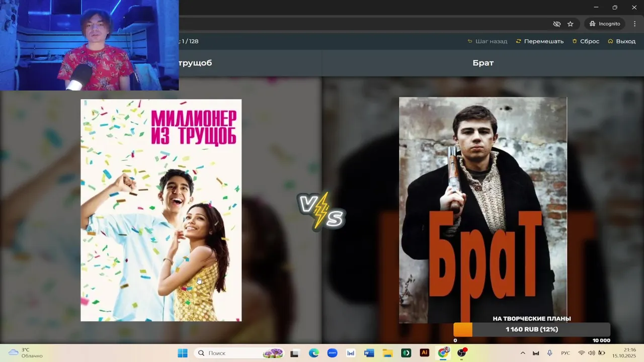Open Task View on the taskbar
This screenshot has height=362, width=644.
[294, 353]
